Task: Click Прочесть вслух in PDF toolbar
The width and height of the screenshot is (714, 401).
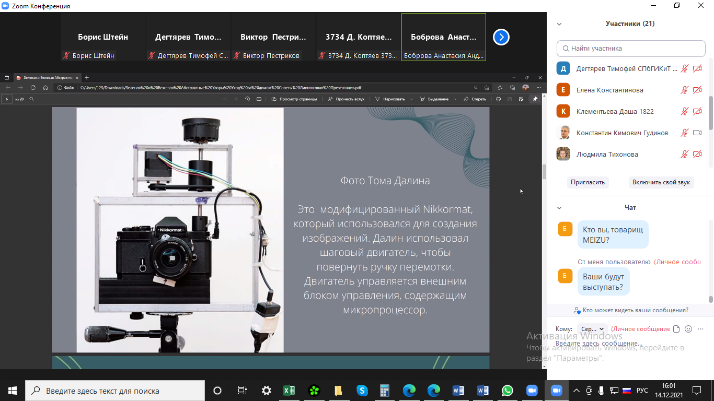Action: pos(347,99)
